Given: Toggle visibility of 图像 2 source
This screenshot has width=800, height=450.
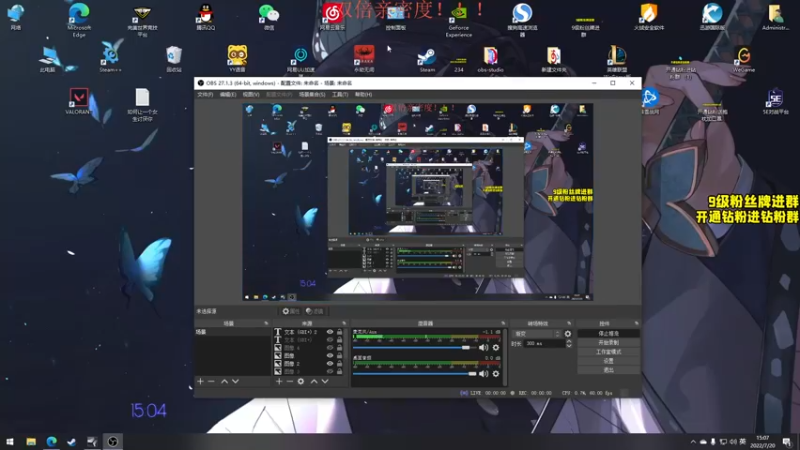Looking at the screenshot, I should (330, 364).
